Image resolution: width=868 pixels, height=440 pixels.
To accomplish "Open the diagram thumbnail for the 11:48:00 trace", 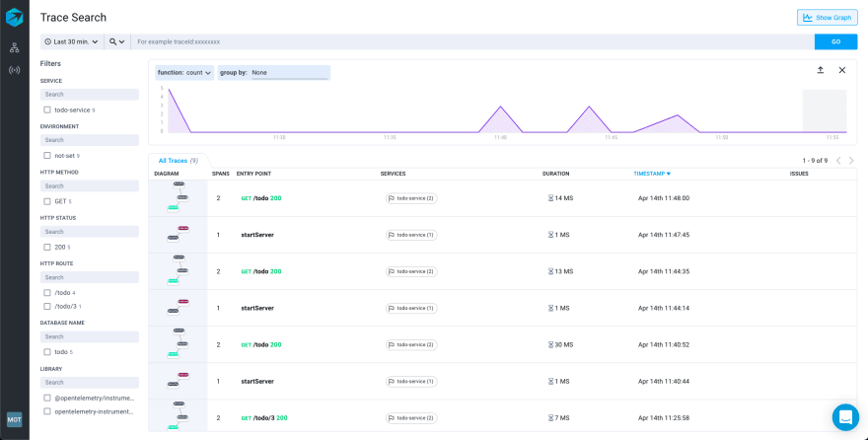I will tap(178, 197).
